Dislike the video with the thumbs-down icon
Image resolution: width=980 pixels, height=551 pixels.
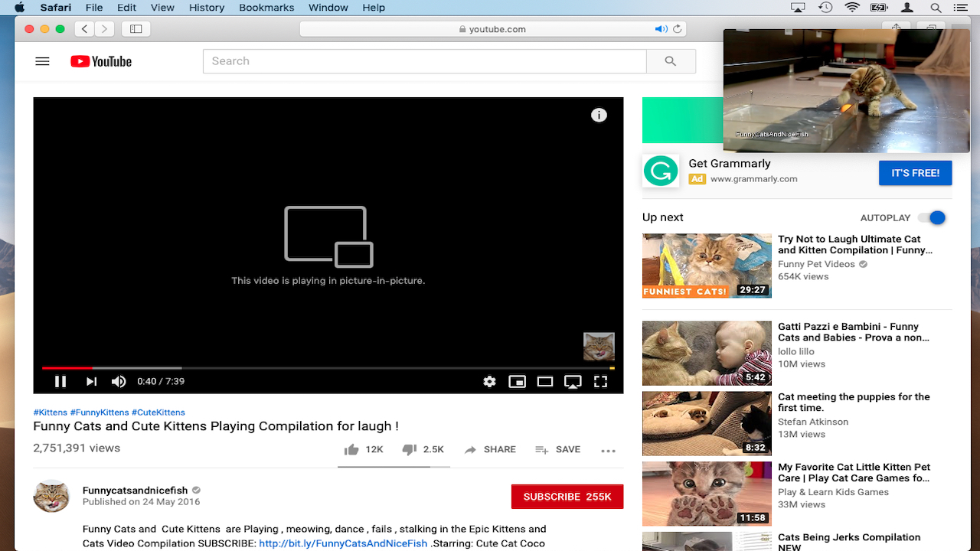pyautogui.click(x=410, y=450)
